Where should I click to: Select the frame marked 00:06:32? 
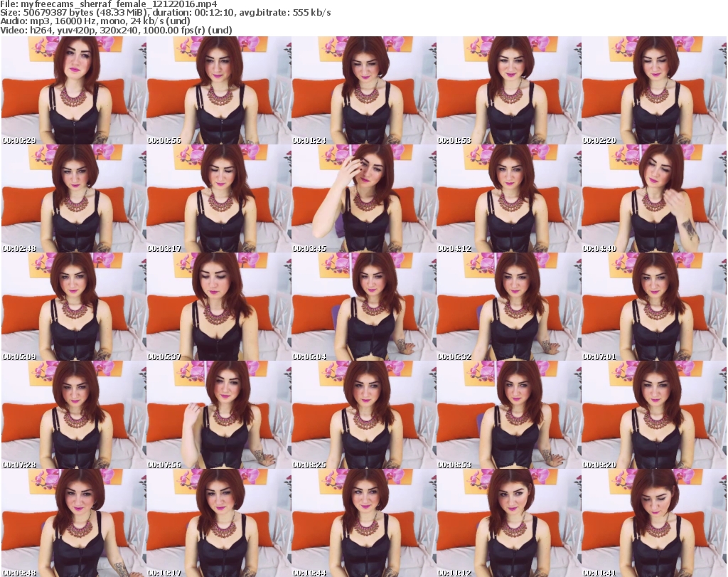point(509,307)
